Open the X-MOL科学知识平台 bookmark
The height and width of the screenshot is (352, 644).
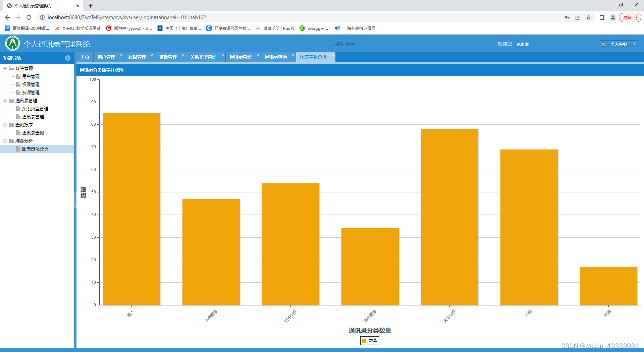(x=77, y=28)
